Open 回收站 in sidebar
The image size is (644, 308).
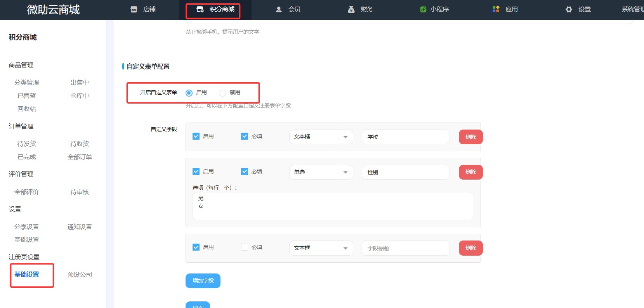click(26, 109)
